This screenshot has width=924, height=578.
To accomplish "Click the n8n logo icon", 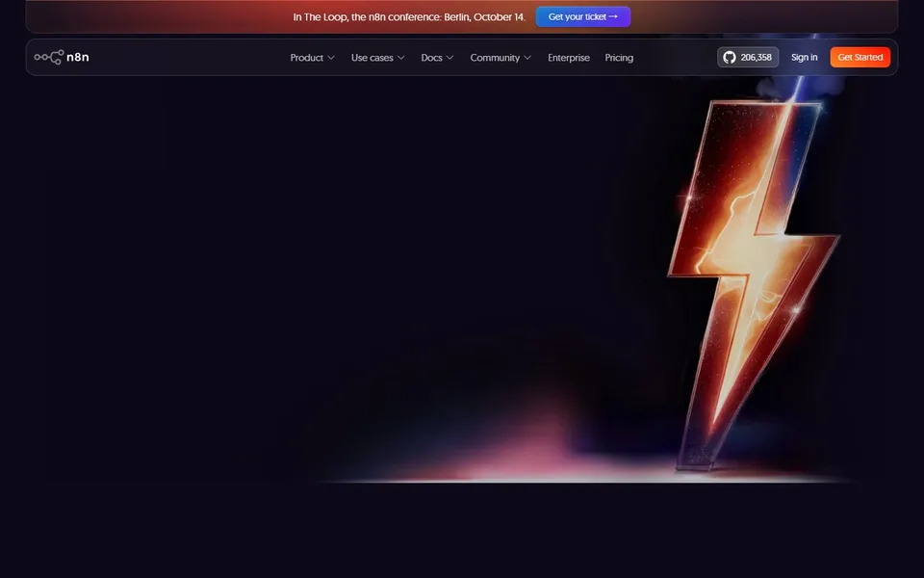I will 49,57.
